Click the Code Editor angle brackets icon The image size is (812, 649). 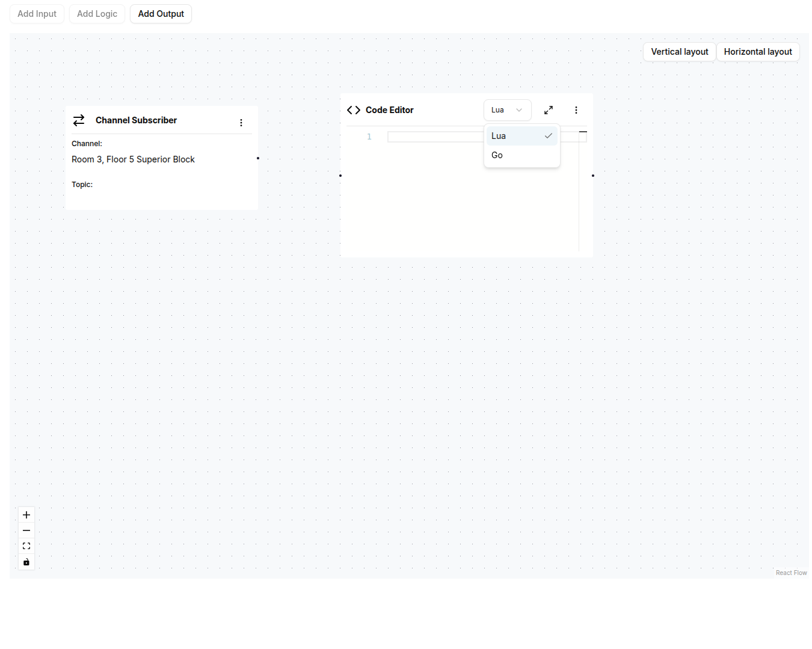click(354, 110)
